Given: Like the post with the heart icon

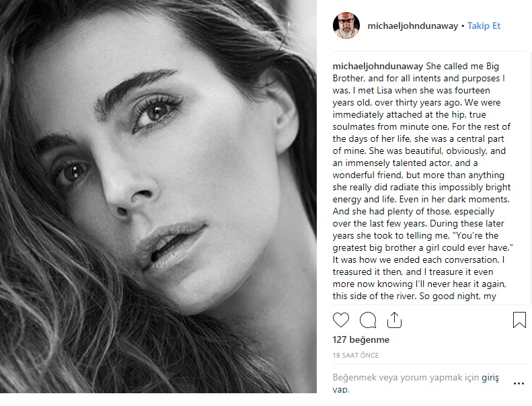Looking at the screenshot, I should pyautogui.click(x=342, y=320).
